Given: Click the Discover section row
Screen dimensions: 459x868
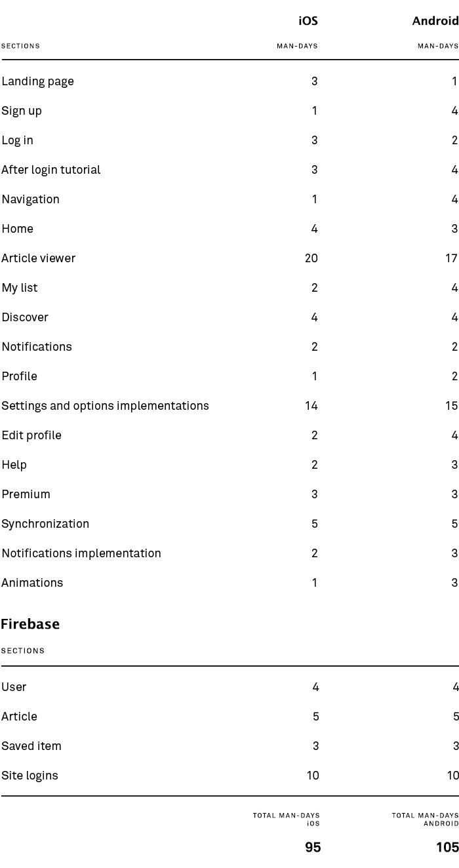Looking at the screenshot, I should tap(229, 317).
